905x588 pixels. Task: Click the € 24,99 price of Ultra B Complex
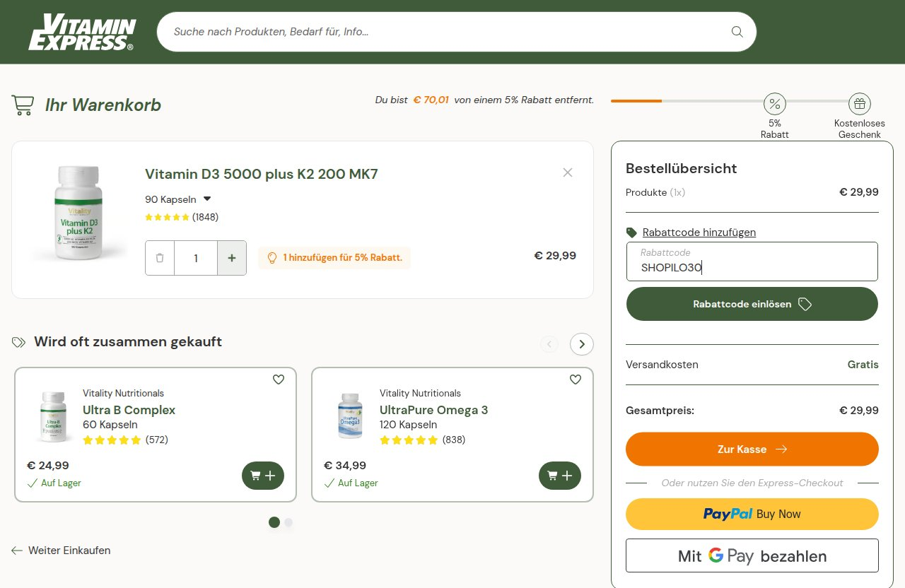[48, 465]
